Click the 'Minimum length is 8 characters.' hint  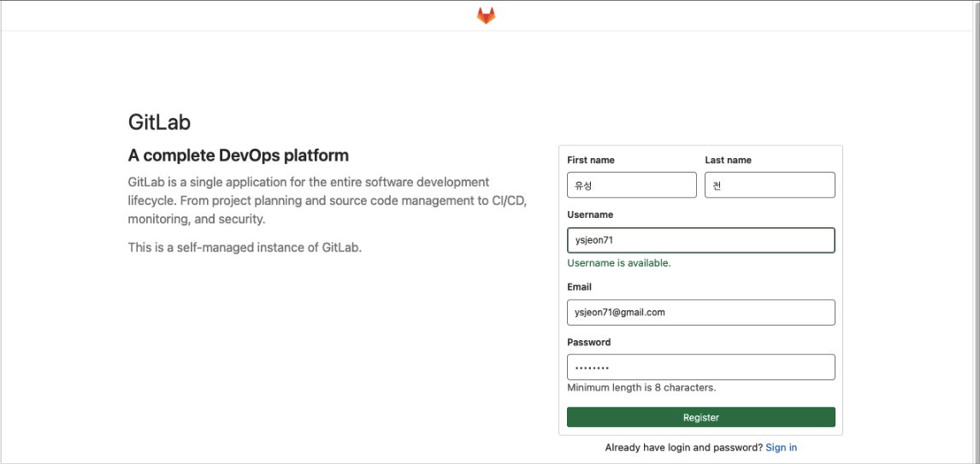tap(641, 387)
